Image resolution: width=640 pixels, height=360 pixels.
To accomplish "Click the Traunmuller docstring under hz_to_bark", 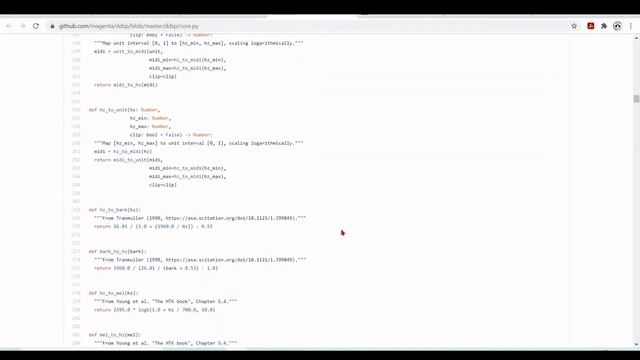I will coord(200,218).
